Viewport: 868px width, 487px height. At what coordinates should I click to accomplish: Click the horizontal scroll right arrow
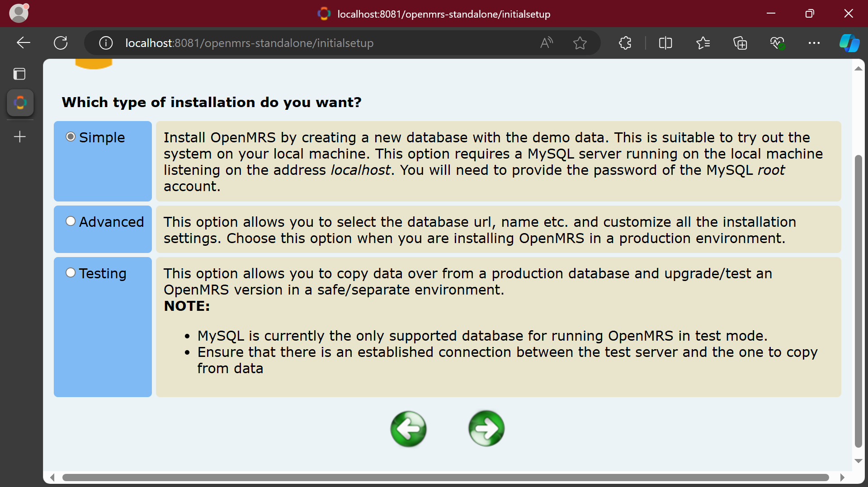click(842, 478)
